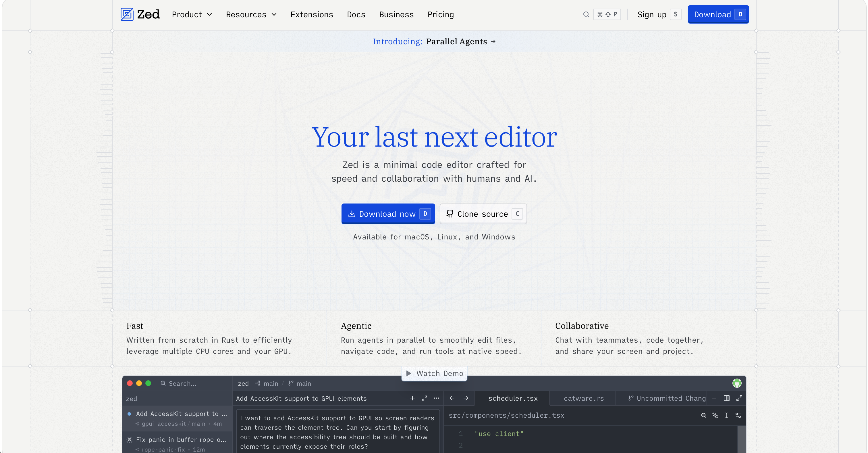The image size is (868, 453).
Task: Click the blue status dot on the AccessKit thread
Action: pos(129,414)
